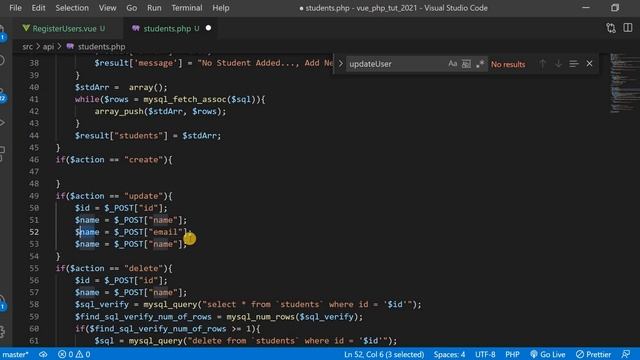Toggle Match Case in find widget
Viewport: 640px width, 360px height.
pos(452,64)
